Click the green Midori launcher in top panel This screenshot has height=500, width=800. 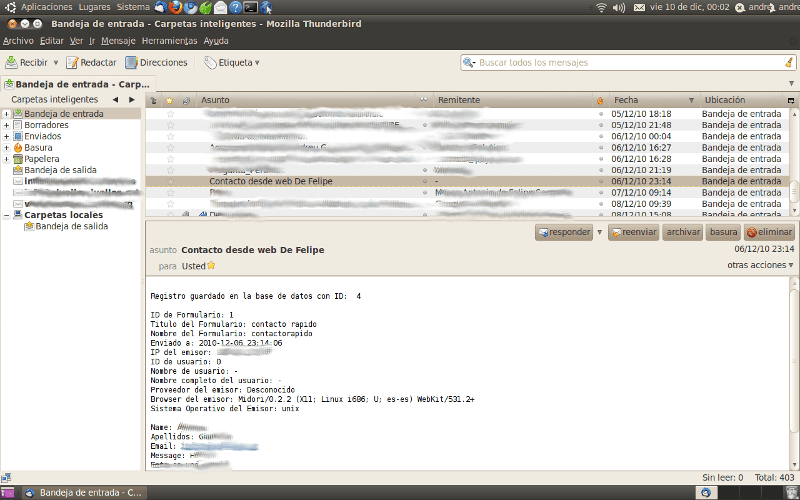point(206,7)
